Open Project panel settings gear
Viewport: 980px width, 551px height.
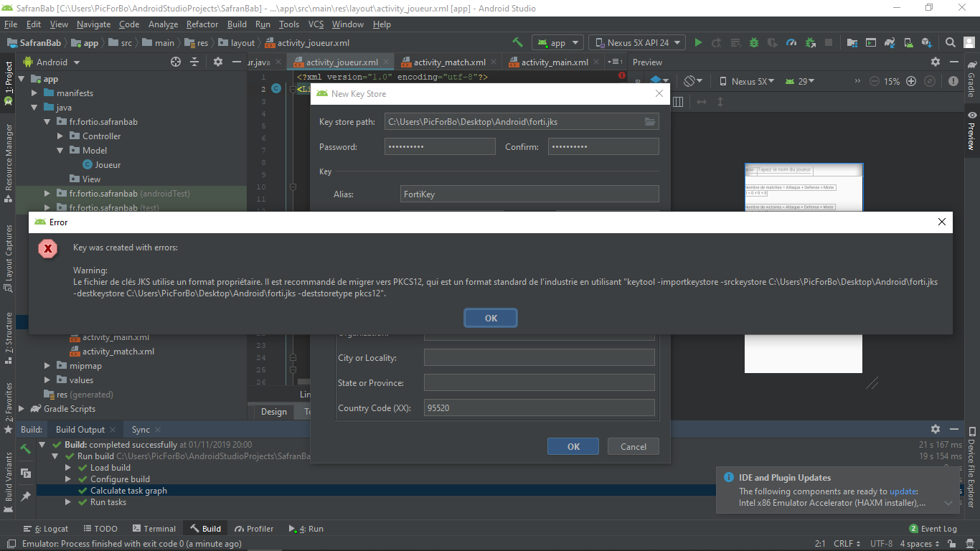pos(218,62)
